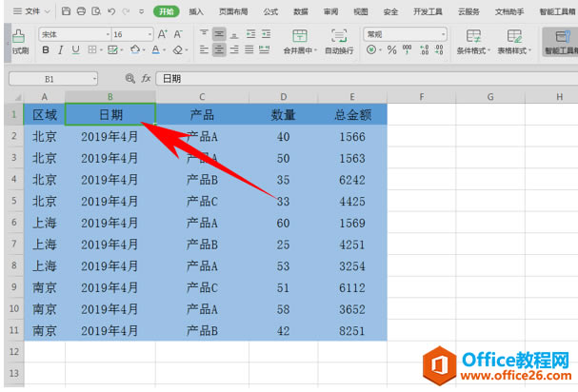Screen dimensions: 578x392
Task: Open the 云服务 tab
Action: [468, 11]
